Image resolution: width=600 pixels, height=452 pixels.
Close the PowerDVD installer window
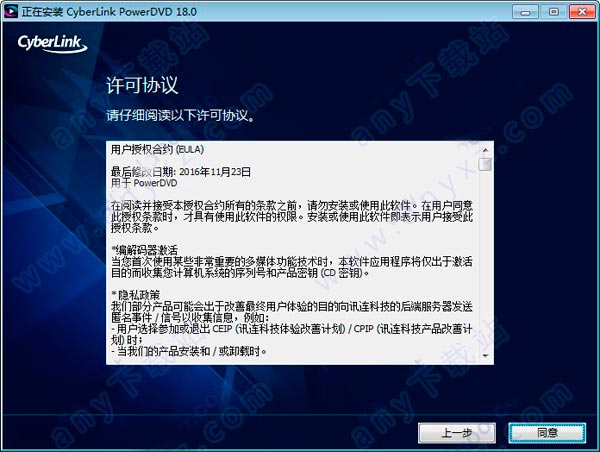point(582,12)
